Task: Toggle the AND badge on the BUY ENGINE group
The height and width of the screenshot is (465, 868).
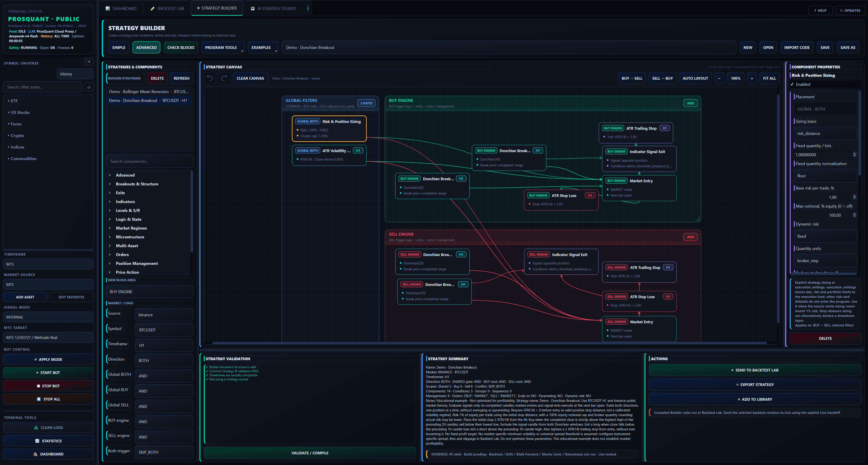Action: click(x=690, y=103)
